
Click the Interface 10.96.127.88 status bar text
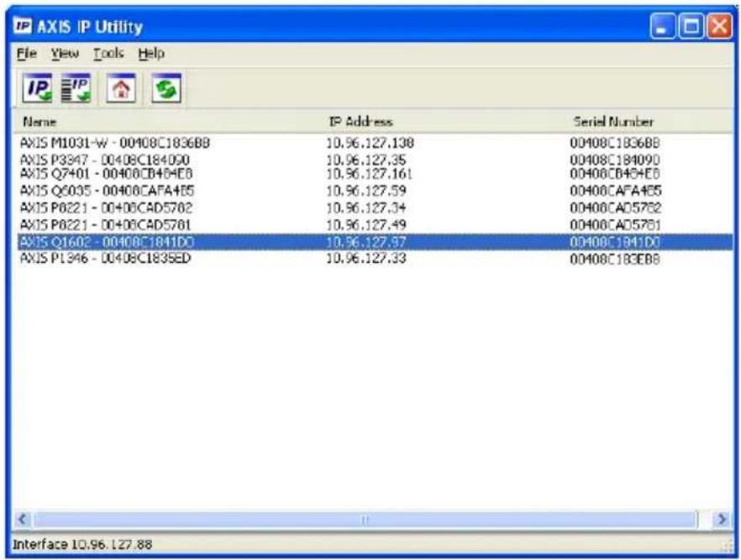82,544
